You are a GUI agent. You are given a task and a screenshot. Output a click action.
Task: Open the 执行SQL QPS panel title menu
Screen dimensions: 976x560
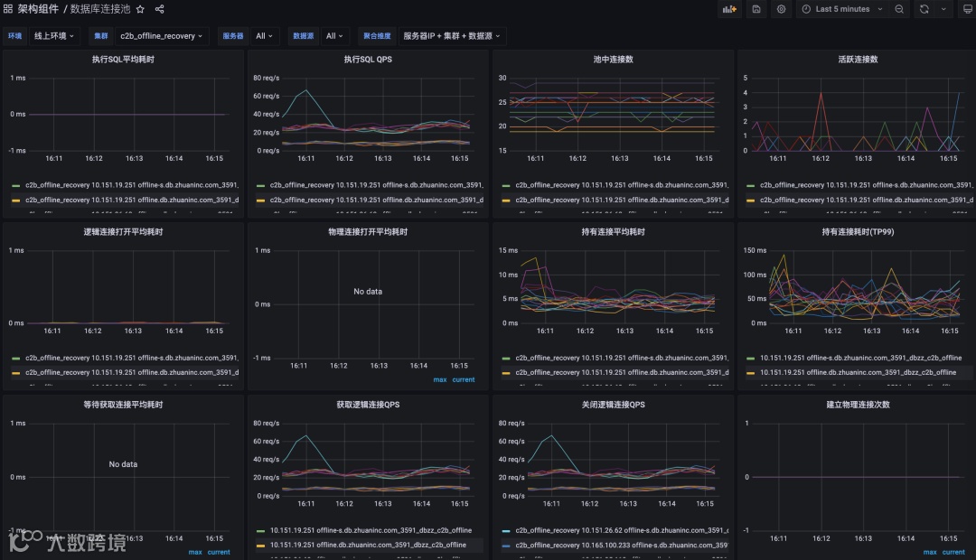[x=368, y=59]
